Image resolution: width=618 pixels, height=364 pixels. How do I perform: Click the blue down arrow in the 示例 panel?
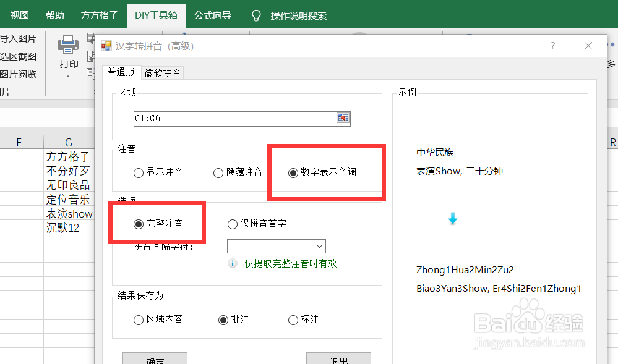(x=453, y=218)
